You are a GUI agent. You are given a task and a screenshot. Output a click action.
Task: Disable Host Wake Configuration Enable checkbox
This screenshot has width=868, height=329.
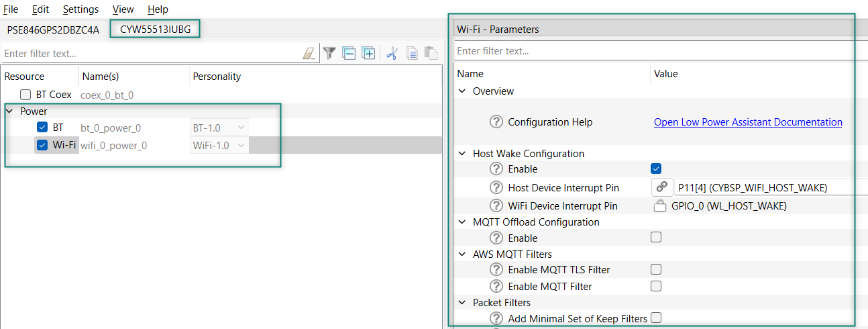tap(656, 169)
